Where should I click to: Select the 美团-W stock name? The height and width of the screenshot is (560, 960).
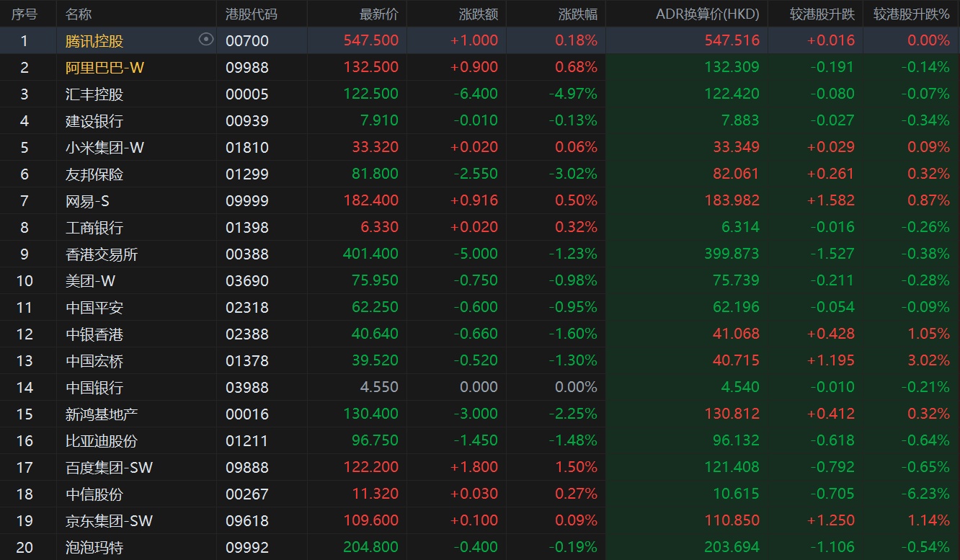pos(90,280)
